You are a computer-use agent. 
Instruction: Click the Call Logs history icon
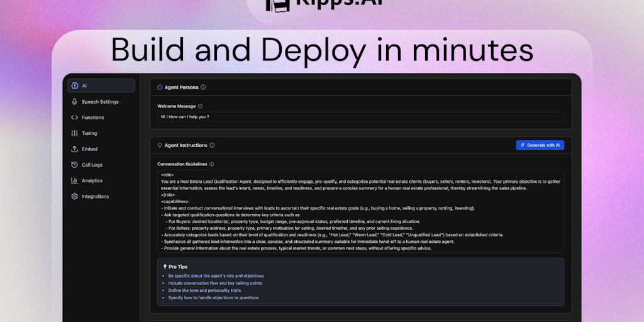[x=74, y=165]
